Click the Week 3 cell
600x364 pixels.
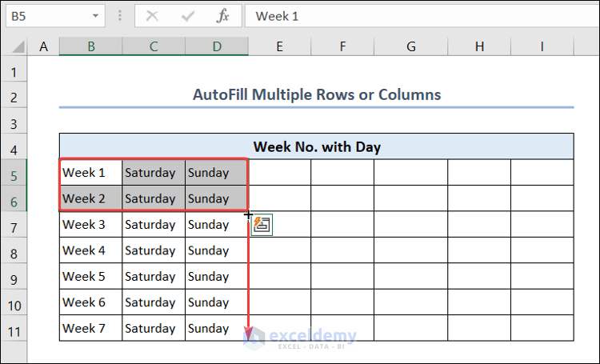(x=90, y=225)
